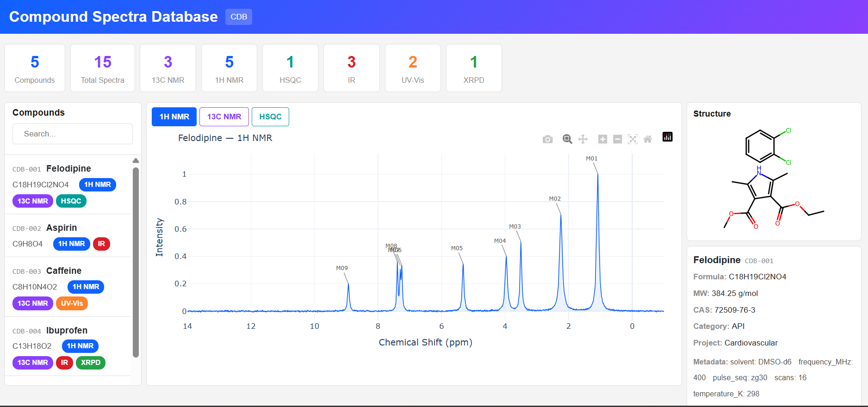Image resolution: width=868 pixels, height=407 pixels.
Task: Zoom out using the minus icon
Action: (617, 139)
